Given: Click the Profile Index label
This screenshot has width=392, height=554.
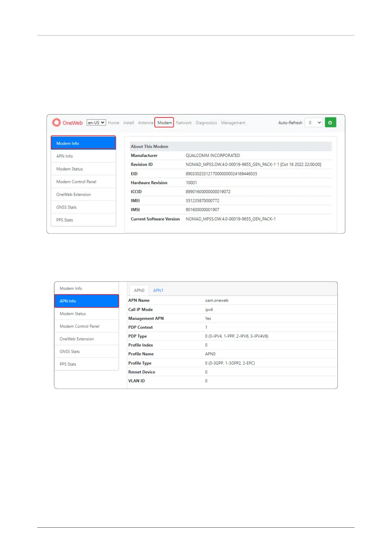Looking at the screenshot, I should (x=141, y=345).
